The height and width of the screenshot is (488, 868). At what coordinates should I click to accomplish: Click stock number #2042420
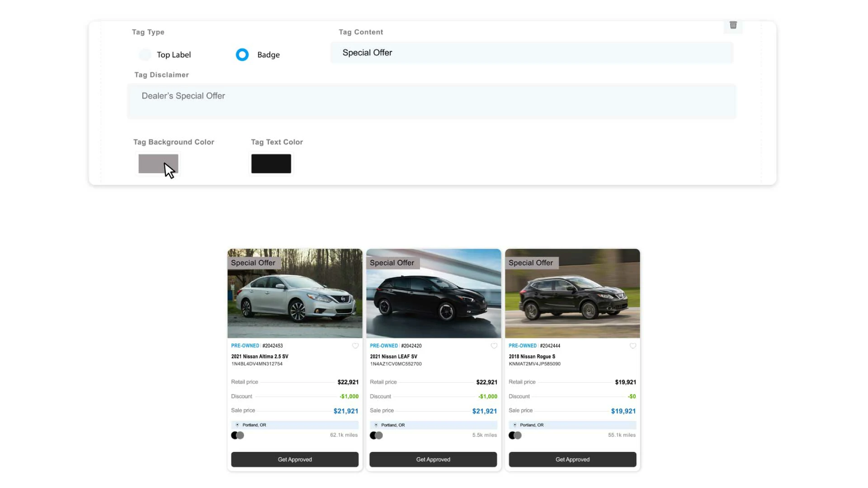click(411, 346)
